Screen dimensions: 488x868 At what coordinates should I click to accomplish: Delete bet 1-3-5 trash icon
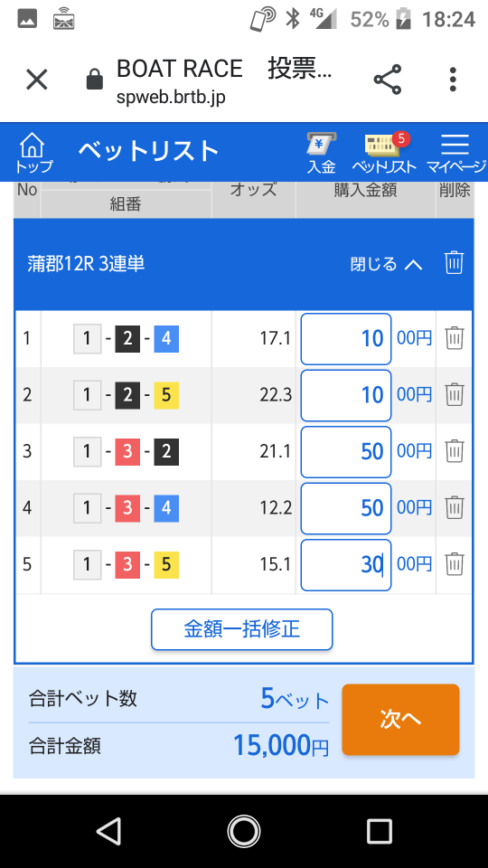pyautogui.click(x=455, y=564)
